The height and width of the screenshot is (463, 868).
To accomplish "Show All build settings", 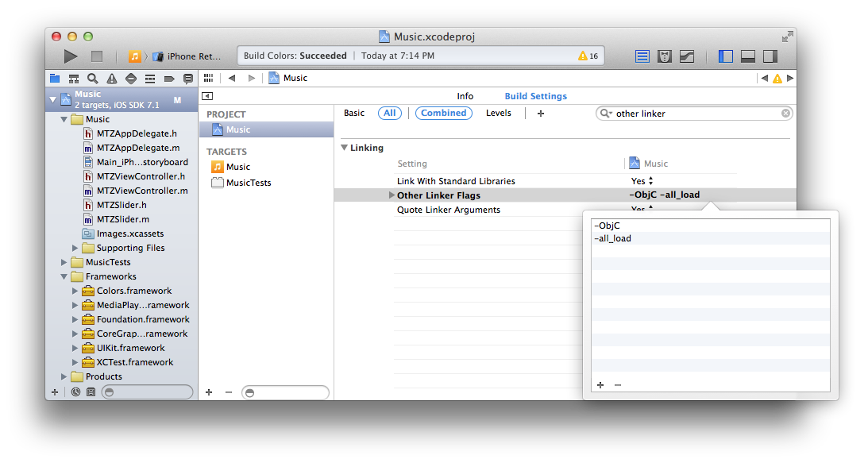I will (x=390, y=113).
